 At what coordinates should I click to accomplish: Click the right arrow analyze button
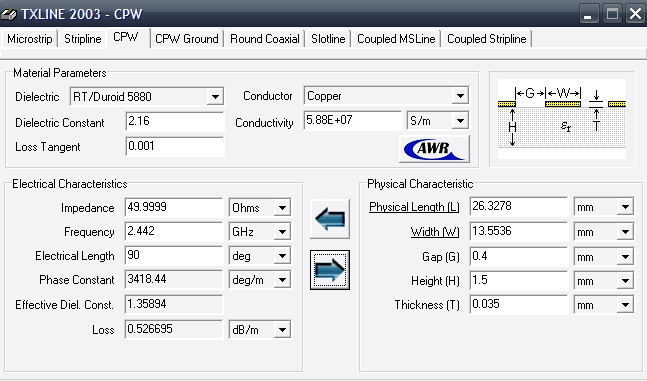tap(330, 270)
